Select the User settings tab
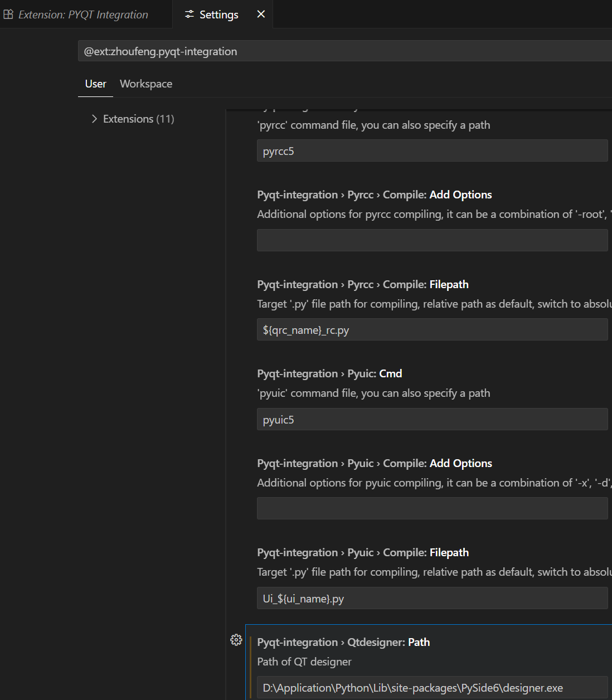 [95, 84]
